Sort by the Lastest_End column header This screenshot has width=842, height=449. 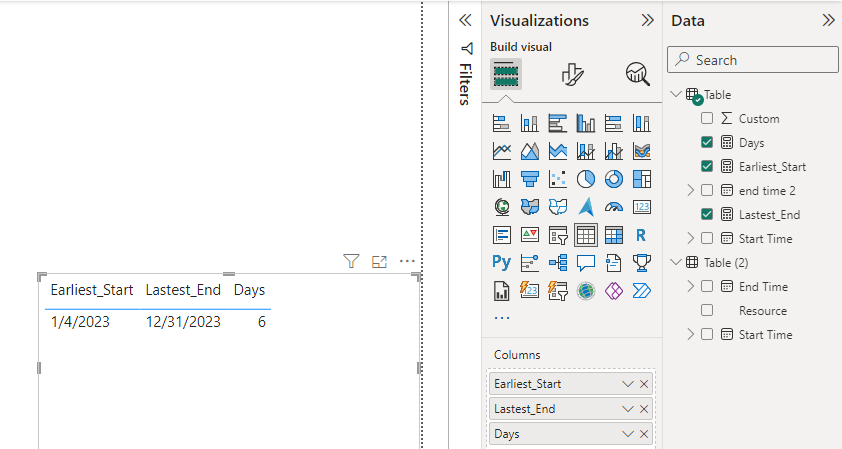coord(183,290)
